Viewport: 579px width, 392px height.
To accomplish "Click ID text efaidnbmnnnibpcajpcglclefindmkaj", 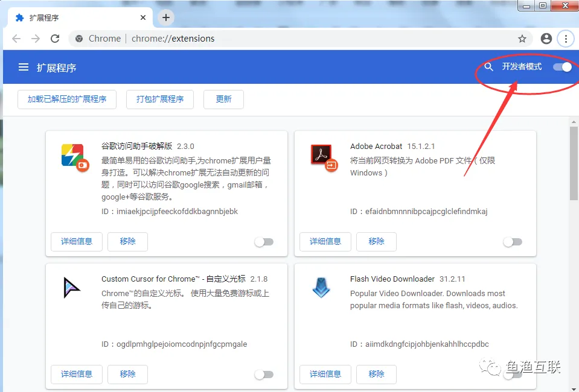I will 426,212.
